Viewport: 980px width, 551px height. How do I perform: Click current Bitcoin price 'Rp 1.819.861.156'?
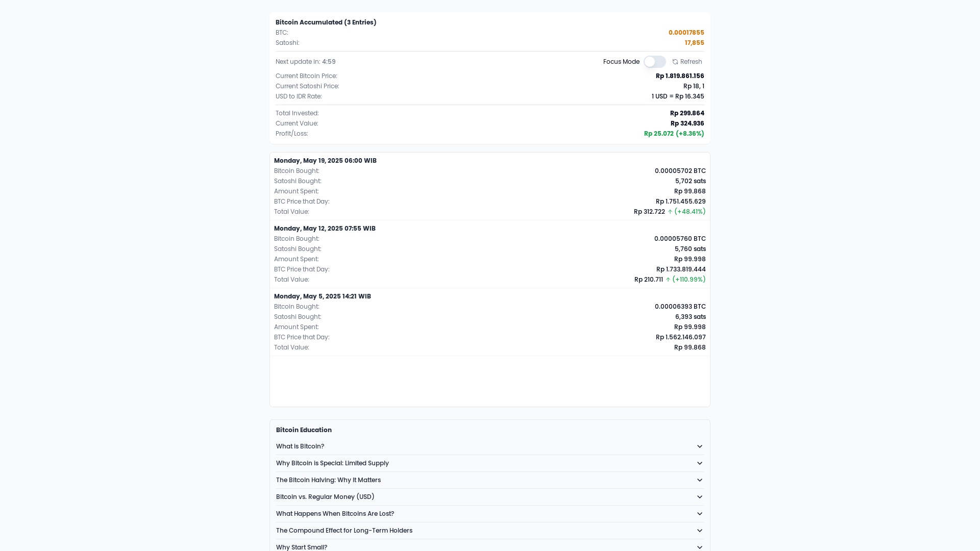coord(680,76)
